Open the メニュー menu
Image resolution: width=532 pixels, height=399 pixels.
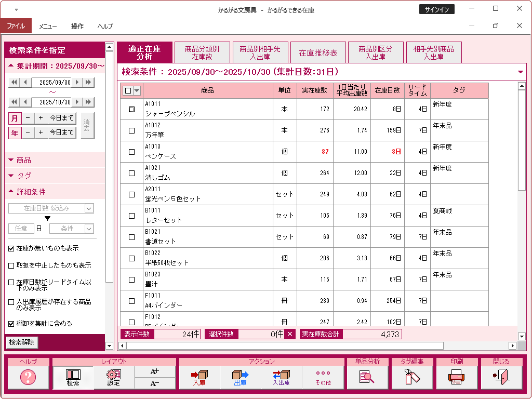48,26
